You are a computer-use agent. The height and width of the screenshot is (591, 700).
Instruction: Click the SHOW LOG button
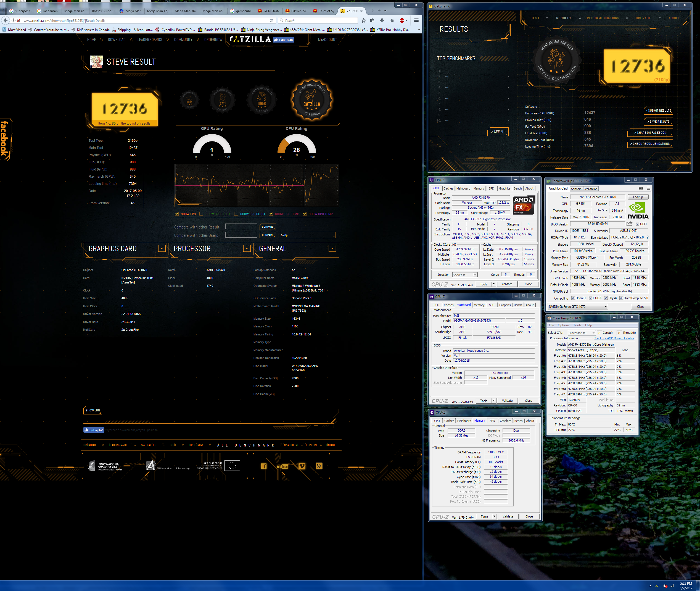[93, 410]
